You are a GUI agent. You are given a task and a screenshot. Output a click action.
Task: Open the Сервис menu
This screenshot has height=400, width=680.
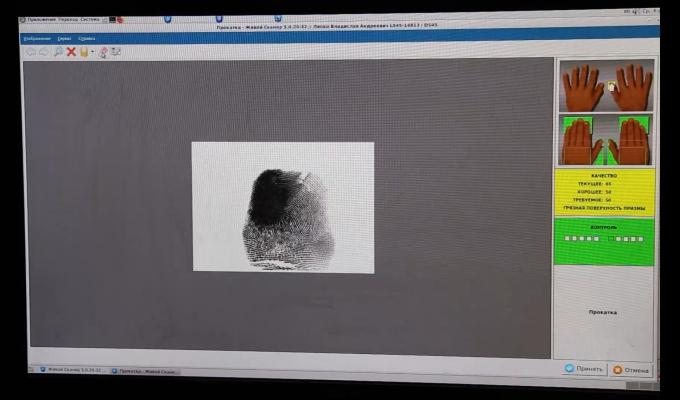coord(64,38)
